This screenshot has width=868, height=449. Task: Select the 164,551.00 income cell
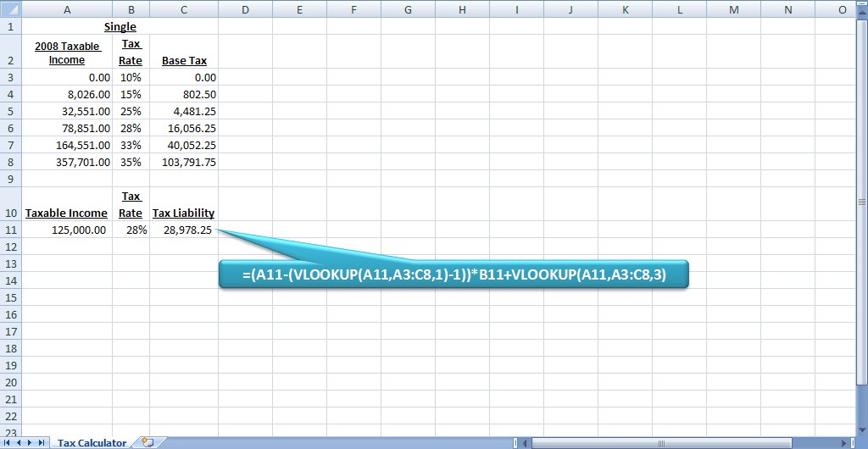point(67,145)
